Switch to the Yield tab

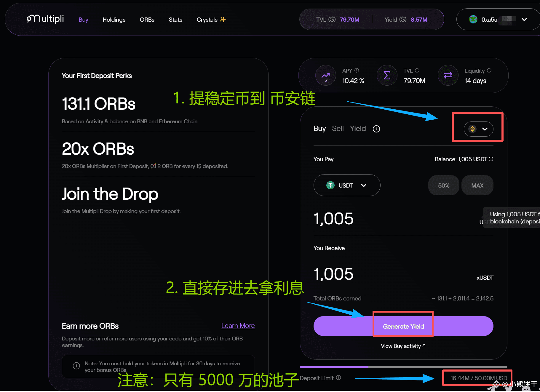click(x=358, y=129)
